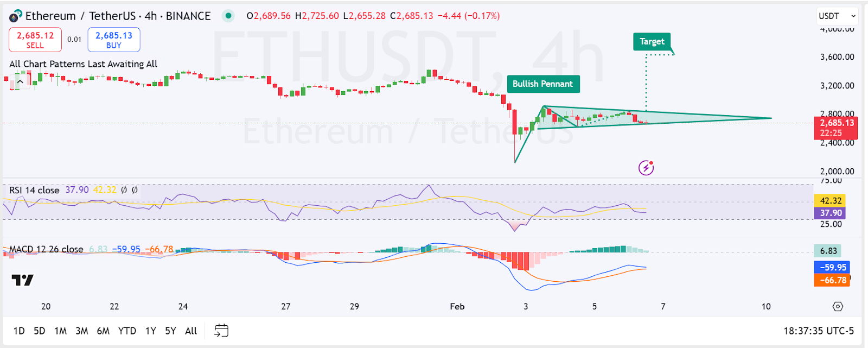Click the 2,400.00 price axis label

pyautogui.click(x=837, y=143)
